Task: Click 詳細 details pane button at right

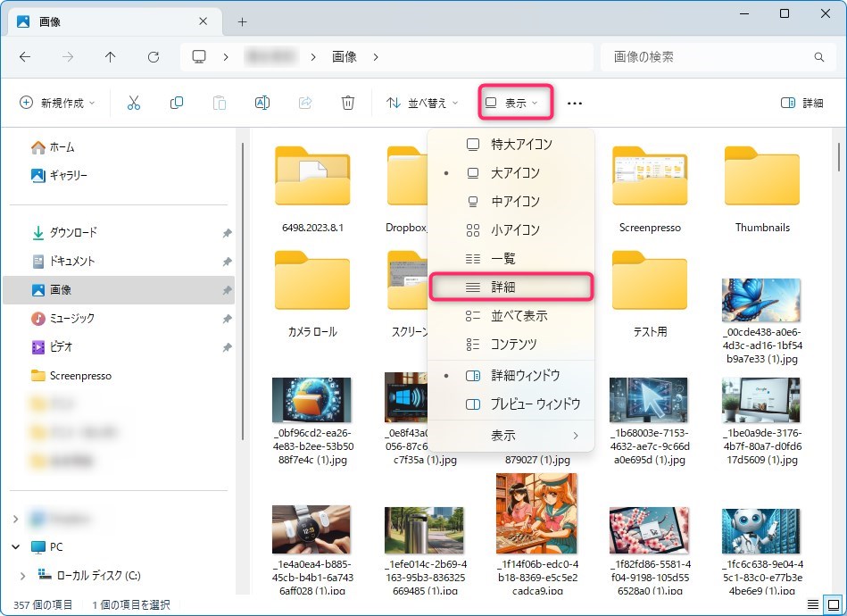Action: tap(801, 103)
